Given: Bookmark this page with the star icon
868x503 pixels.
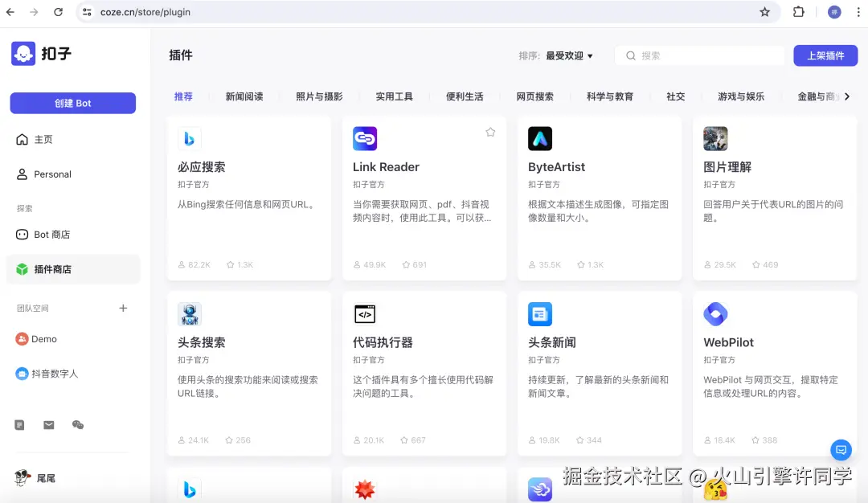Looking at the screenshot, I should pyautogui.click(x=764, y=11).
